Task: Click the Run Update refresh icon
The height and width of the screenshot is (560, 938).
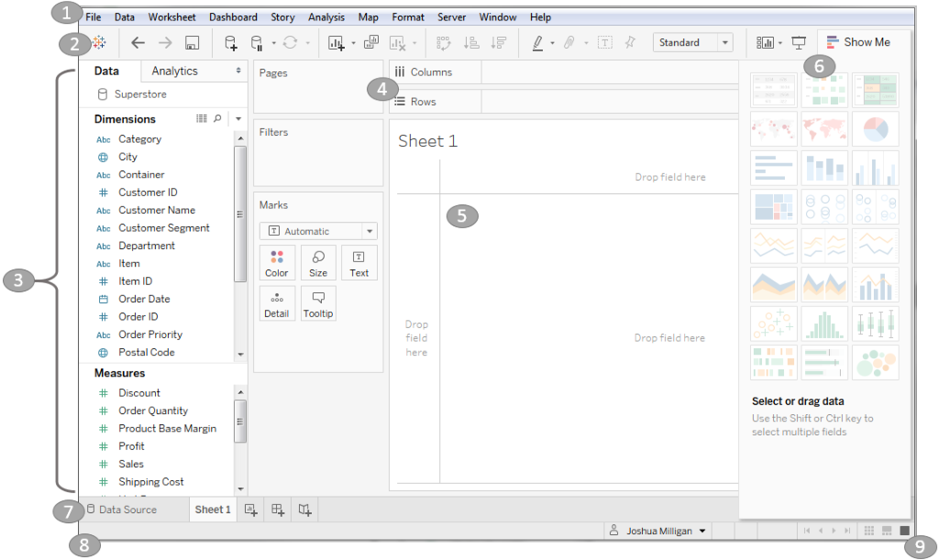Action: tap(290, 42)
